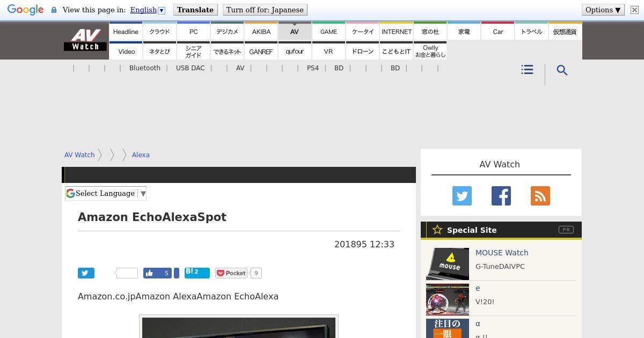Open AV Watch Twitter page icon
644x338 pixels.
click(462, 196)
